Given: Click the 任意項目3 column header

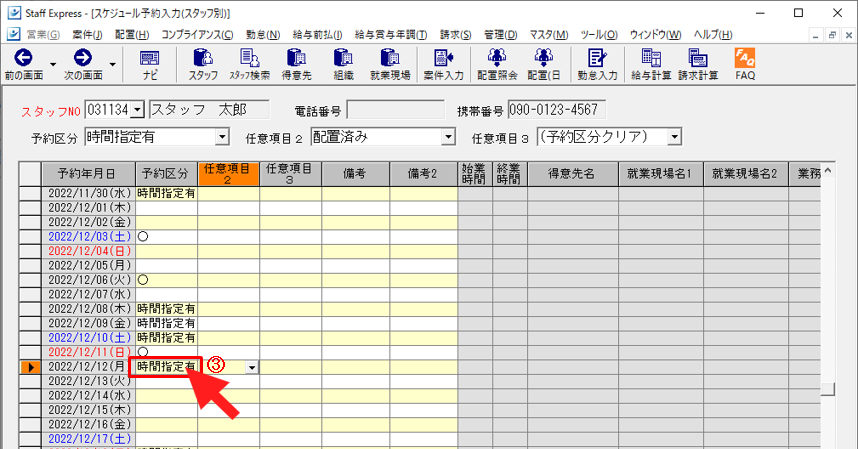Looking at the screenshot, I should [291, 174].
